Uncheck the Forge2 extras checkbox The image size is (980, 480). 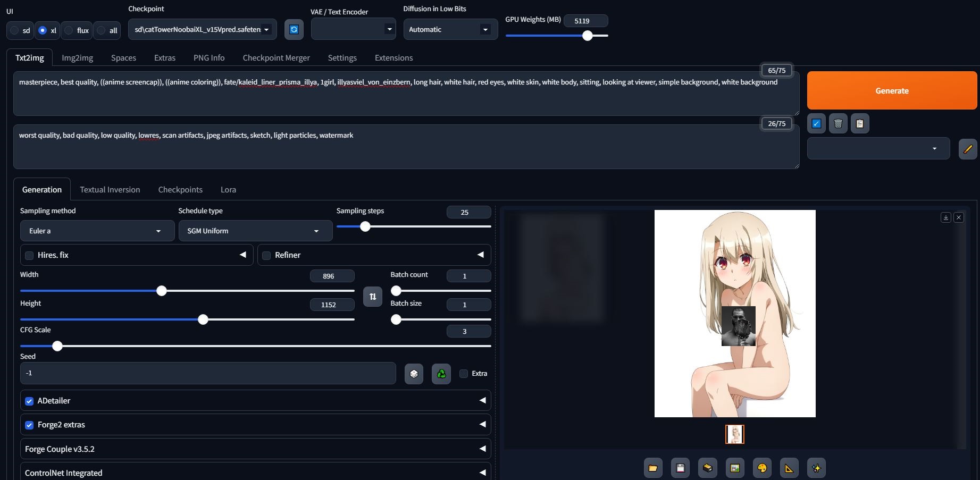29,425
